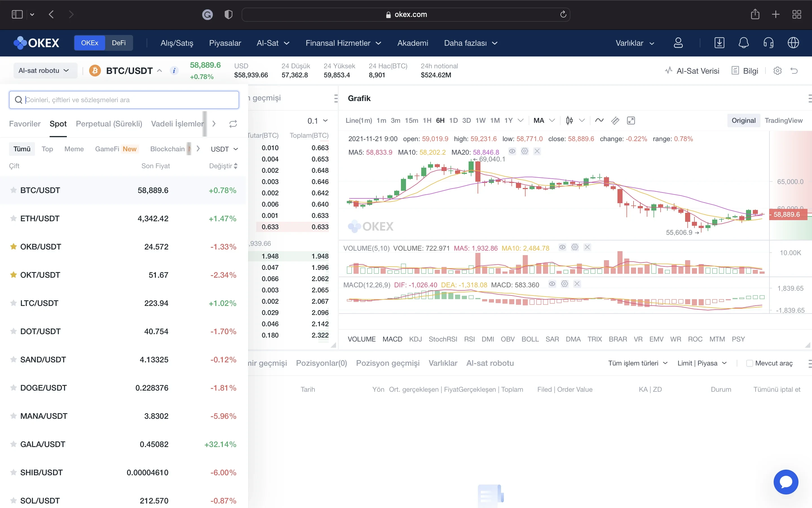Expand Finansal Hizmetler menu
This screenshot has width=812, height=508.
tap(343, 43)
